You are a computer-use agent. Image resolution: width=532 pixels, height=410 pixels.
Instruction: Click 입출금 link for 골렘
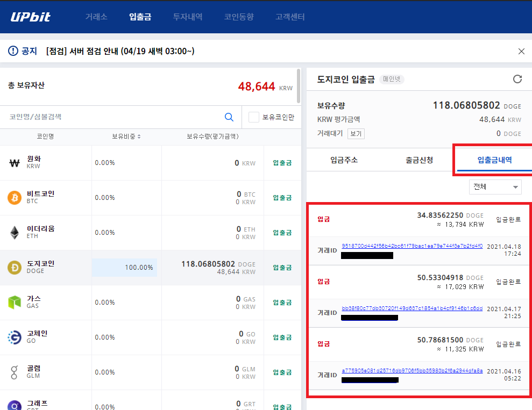(x=282, y=372)
